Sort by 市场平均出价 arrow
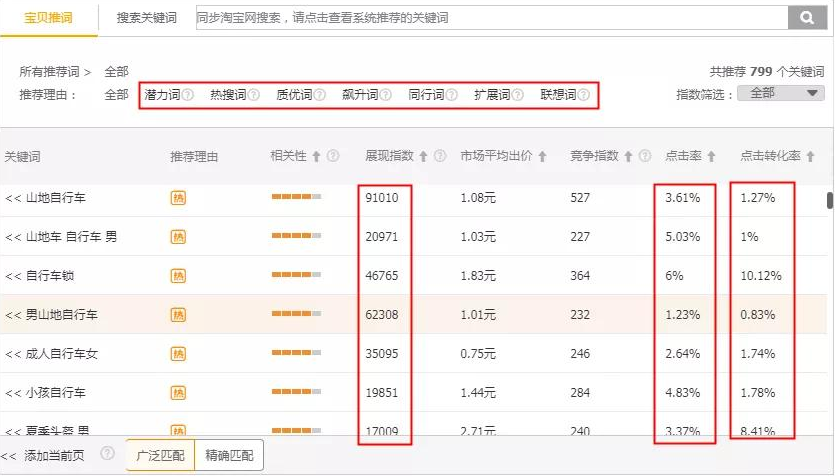 click(542, 156)
